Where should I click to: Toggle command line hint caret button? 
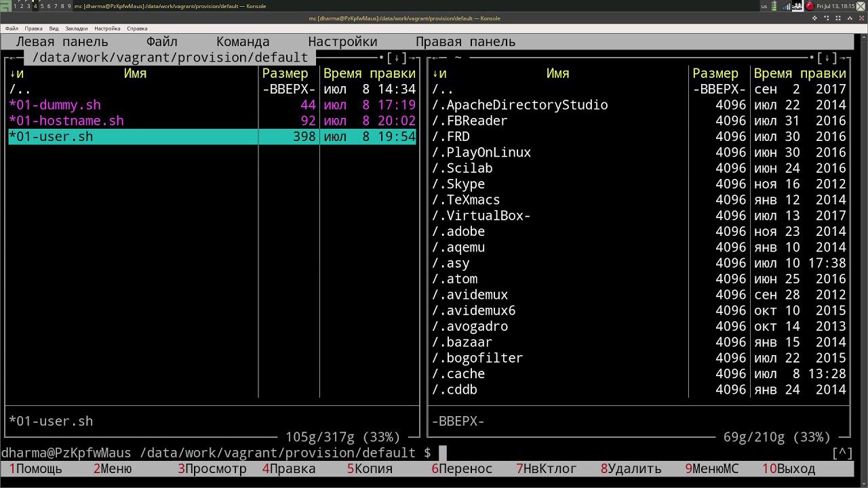click(842, 453)
